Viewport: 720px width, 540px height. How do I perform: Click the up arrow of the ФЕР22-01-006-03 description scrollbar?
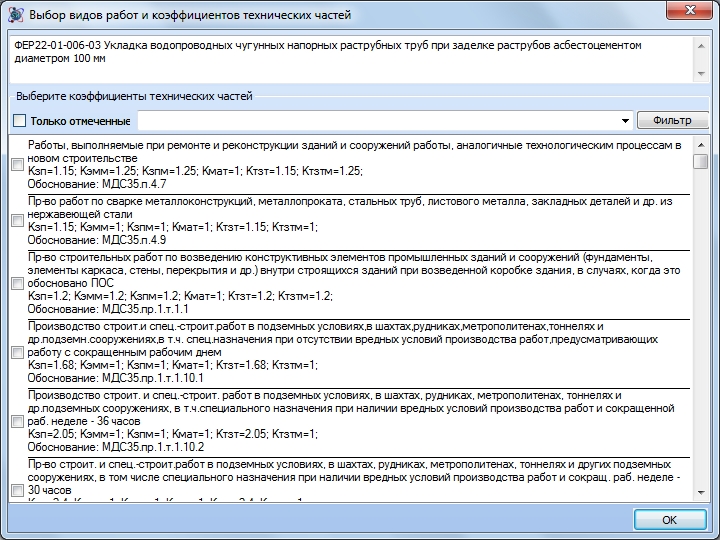pos(701,46)
